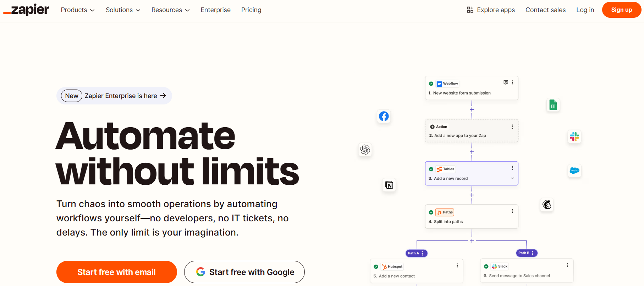Screen dimensions: 644x286
Task: Select the Notion app icon
Action: 389,185
